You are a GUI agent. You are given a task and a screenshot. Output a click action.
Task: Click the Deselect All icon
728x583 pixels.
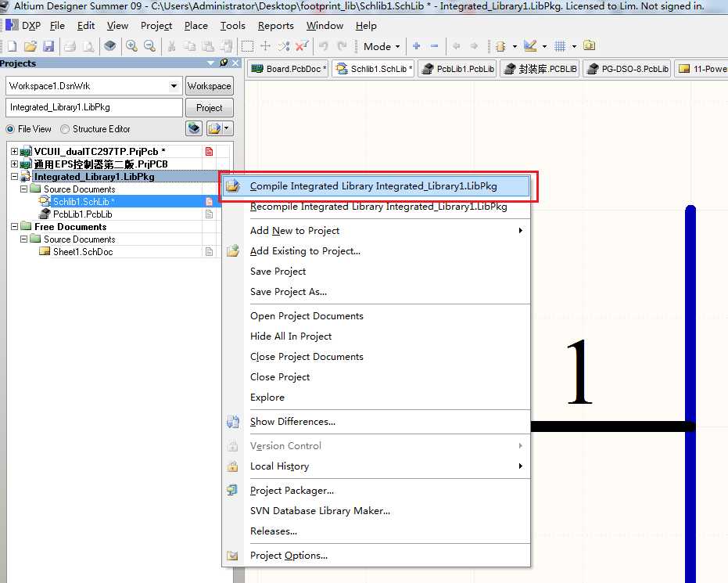click(284, 46)
